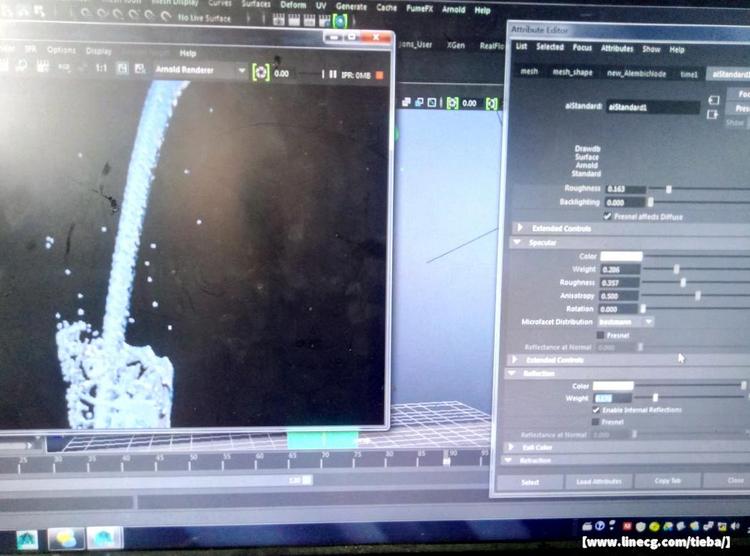Toggle the No Live Surface field
750x556 pixels.
coord(205,18)
